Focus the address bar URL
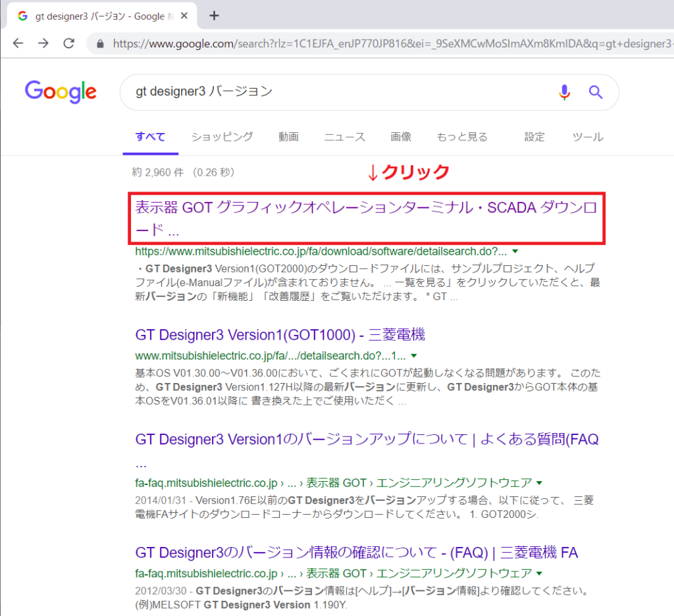The width and height of the screenshot is (674, 616). coord(391,43)
